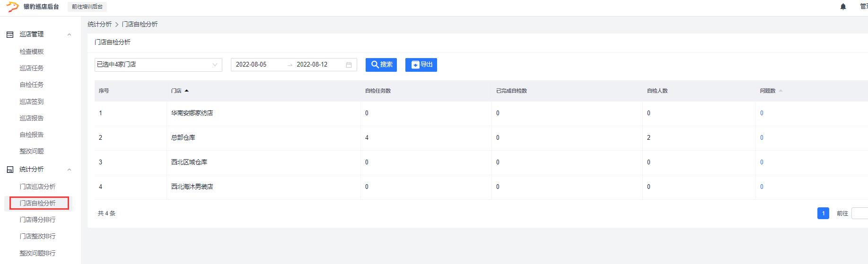The image size is (868, 264).
Task: Open the 已选中4家门店 store dropdown
Action: 158,65
